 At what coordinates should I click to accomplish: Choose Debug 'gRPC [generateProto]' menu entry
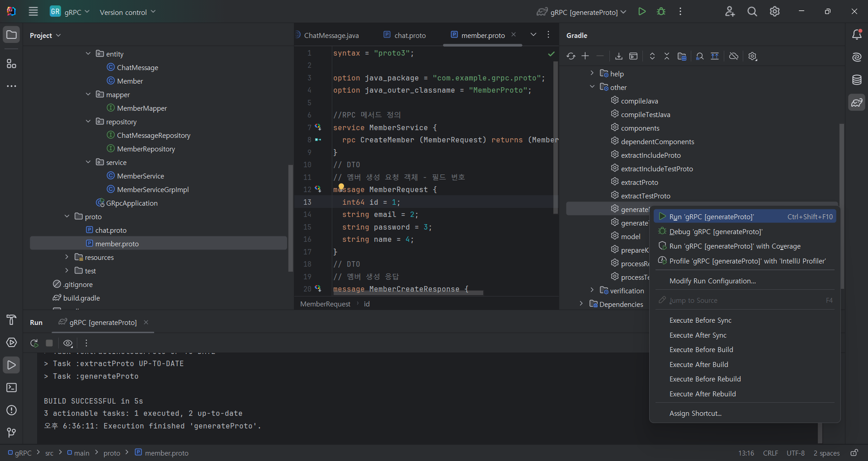pyautogui.click(x=745, y=232)
